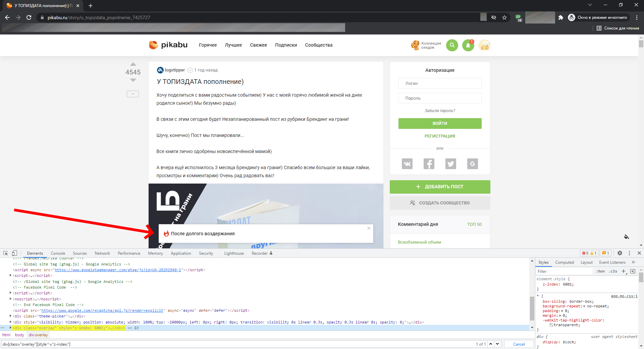644x349 pixels.
Task: Click the transparent color swatch for tap-highlight-color
Action: 551,325
